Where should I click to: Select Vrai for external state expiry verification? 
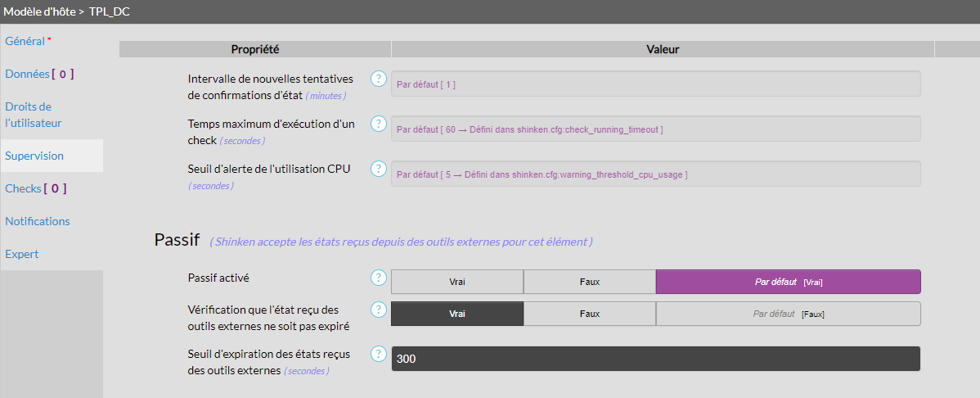(x=457, y=314)
